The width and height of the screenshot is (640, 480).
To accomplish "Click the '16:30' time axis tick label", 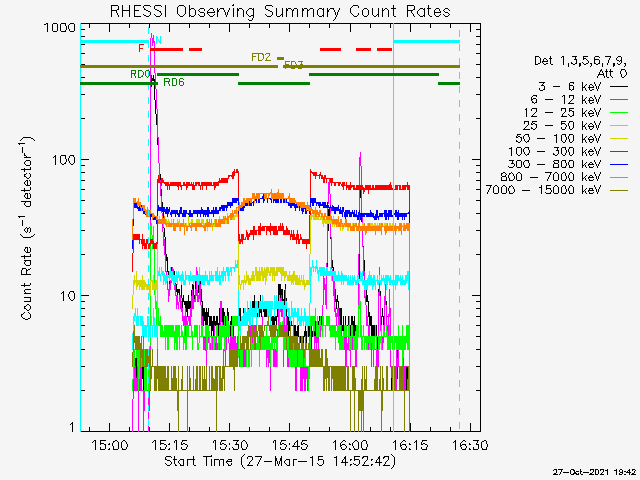I will 470,445.
